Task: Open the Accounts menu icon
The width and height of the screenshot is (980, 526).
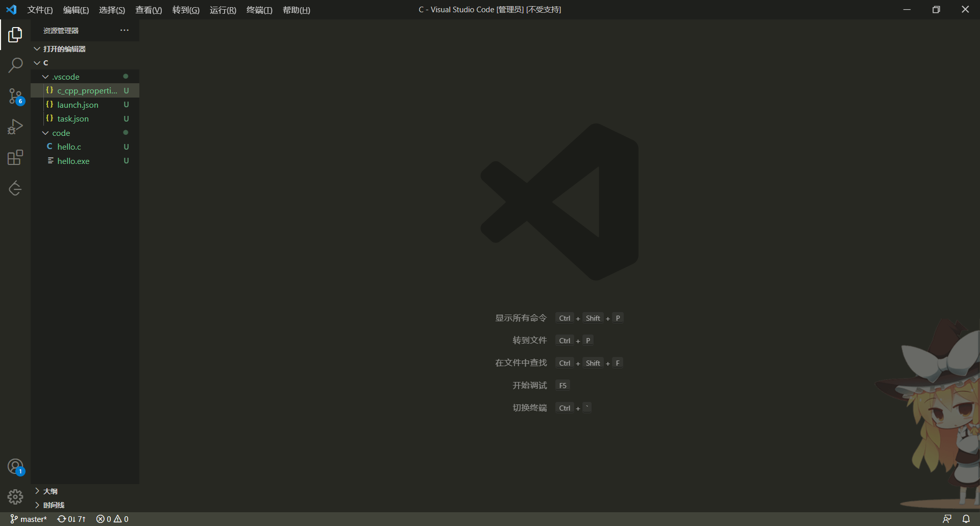Action: tap(15, 467)
